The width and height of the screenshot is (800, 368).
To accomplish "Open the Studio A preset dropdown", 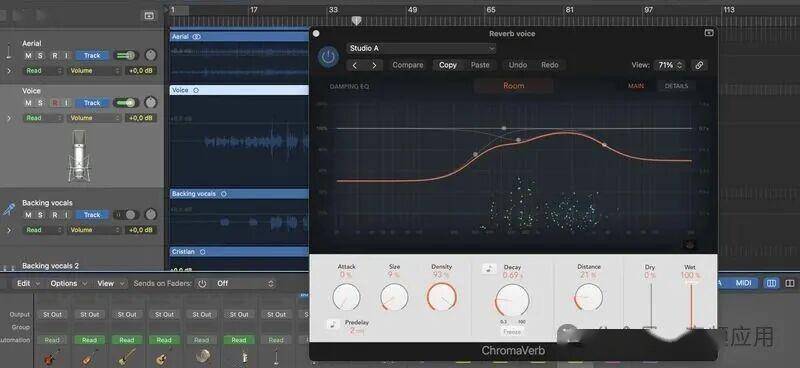I will point(421,48).
